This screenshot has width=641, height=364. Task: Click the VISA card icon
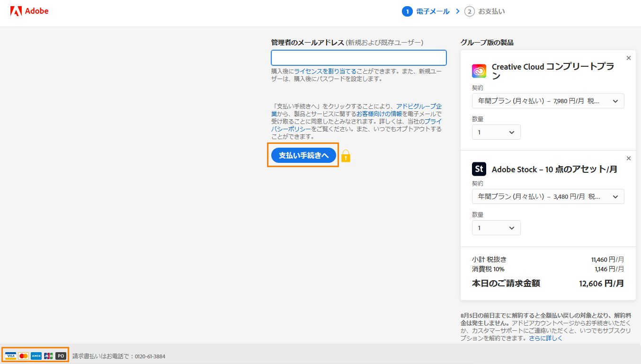coord(10,356)
